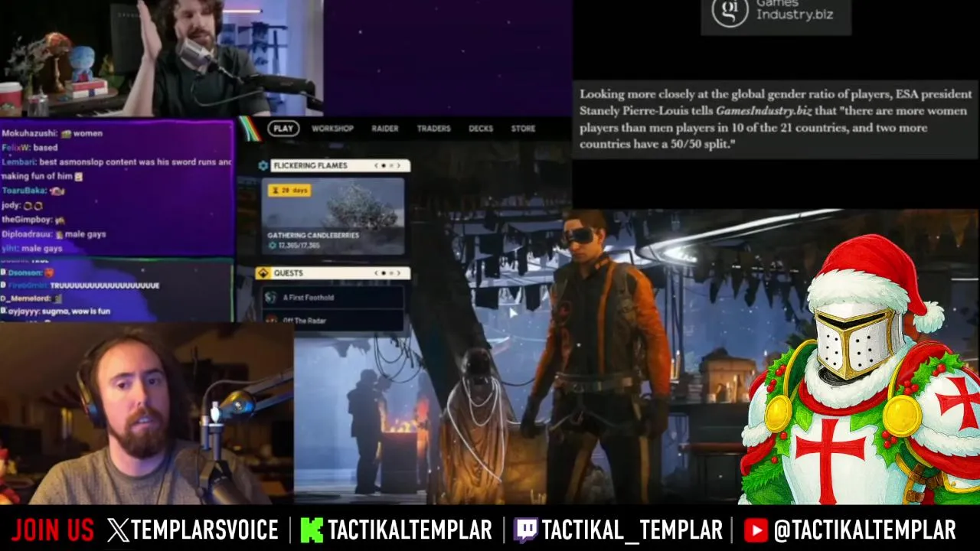
Task: Click the gear icon beside Flickering Flames
Action: (263, 165)
